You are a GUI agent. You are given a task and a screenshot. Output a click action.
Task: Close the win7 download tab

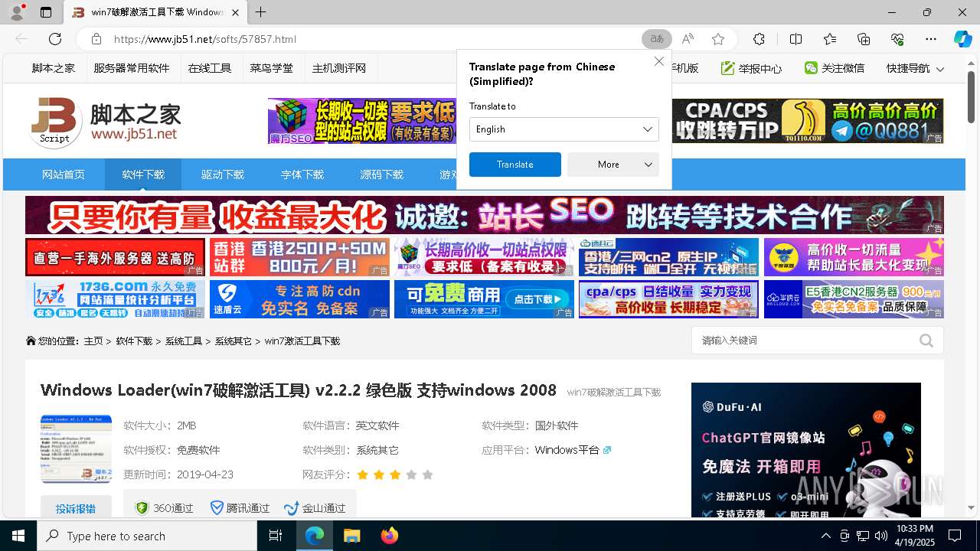(x=236, y=12)
